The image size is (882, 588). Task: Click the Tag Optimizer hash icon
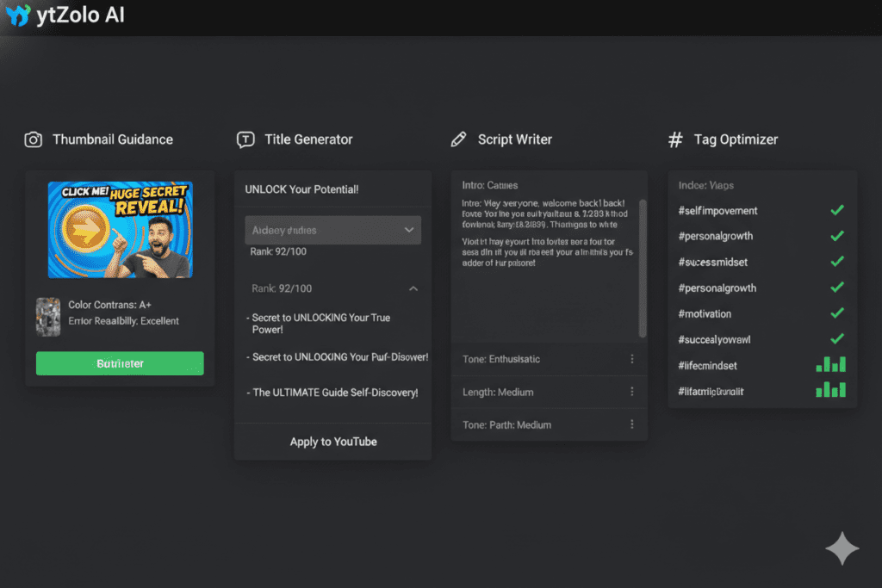click(x=676, y=139)
